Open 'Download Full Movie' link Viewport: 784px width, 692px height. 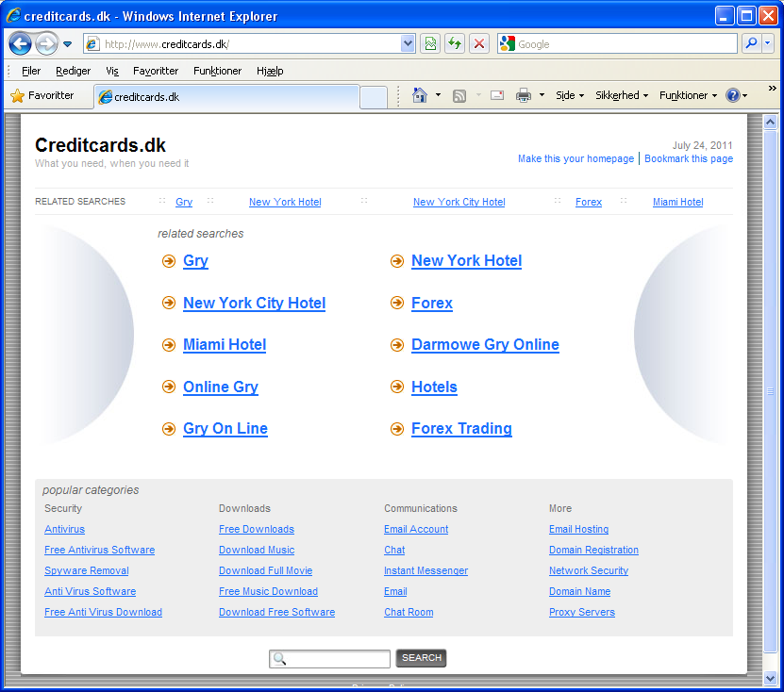[265, 570]
